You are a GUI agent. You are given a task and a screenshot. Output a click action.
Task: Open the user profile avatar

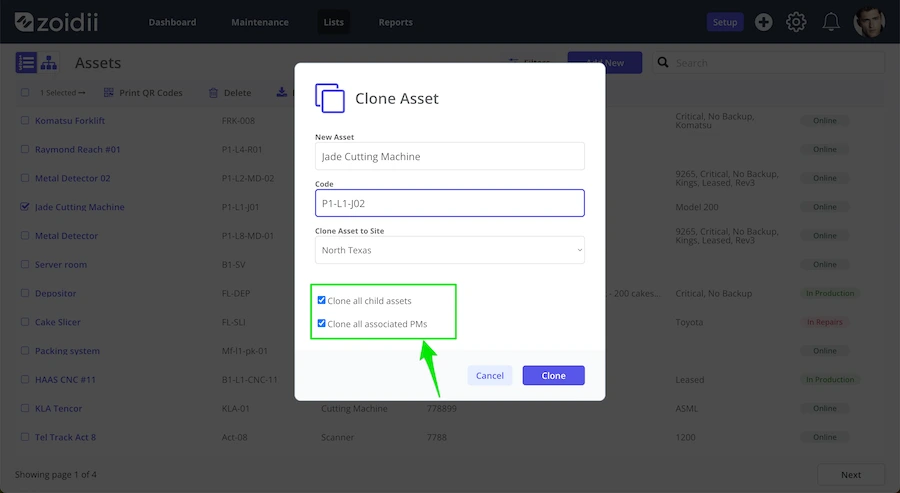pos(869,22)
